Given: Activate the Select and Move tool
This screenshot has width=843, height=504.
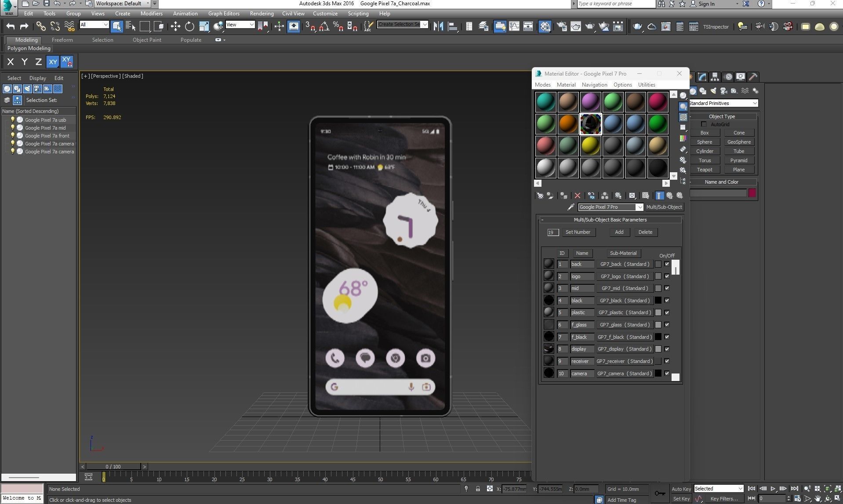Looking at the screenshot, I should point(175,26).
